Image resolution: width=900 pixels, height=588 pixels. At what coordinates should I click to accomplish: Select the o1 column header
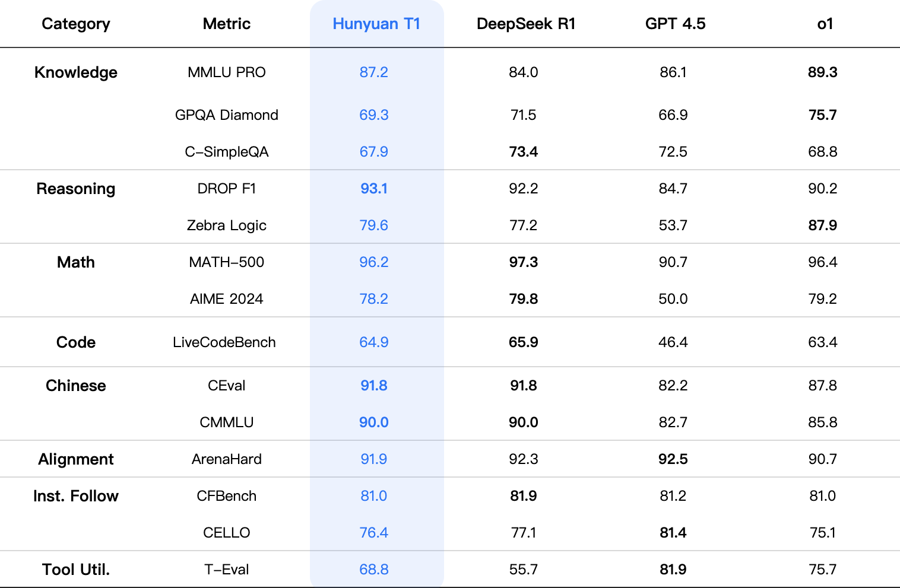click(825, 24)
